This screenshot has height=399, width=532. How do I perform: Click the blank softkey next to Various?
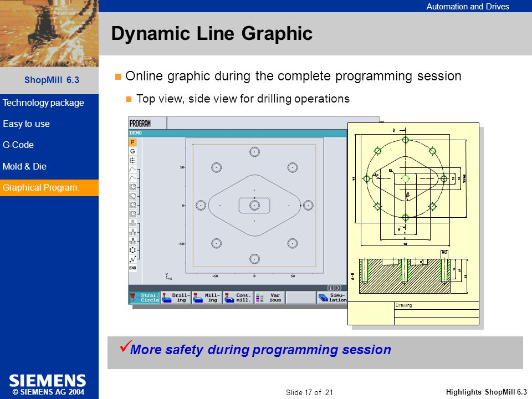(x=300, y=298)
